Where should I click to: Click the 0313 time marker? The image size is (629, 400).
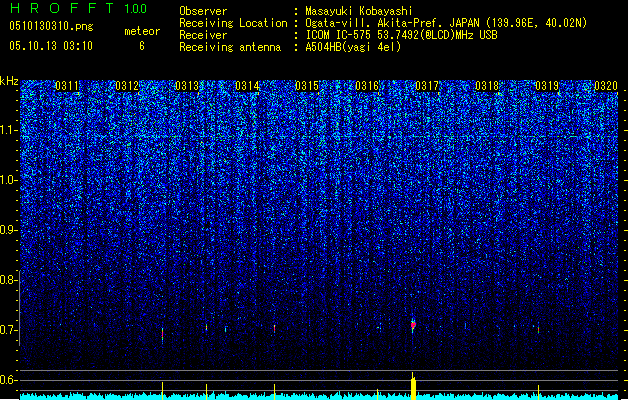pos(187,86)
